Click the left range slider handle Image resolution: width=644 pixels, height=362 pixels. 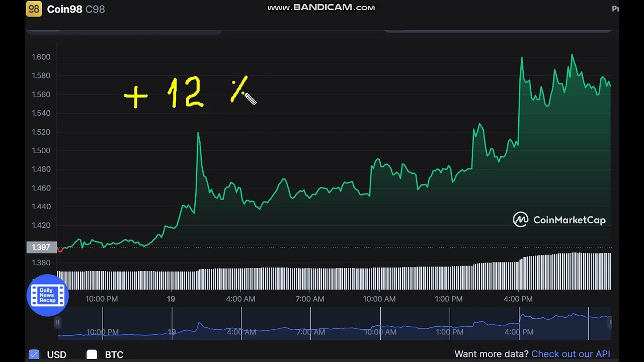[57, 322]
